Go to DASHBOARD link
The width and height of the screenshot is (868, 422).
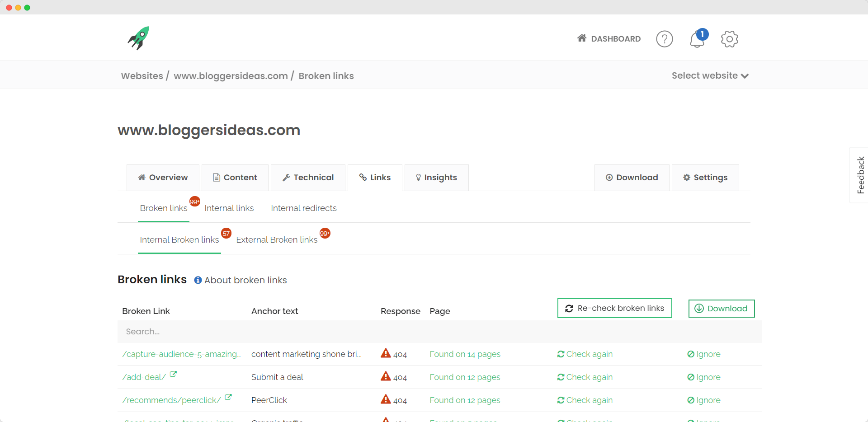click(x=609, y=39)
